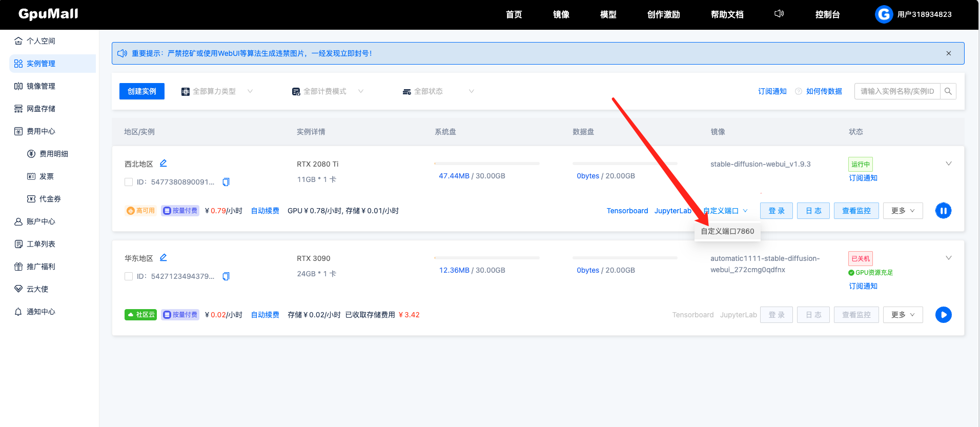Open Tensorboard for the running instance
Viewport: 980px width, 427px height.
[627, 211]
